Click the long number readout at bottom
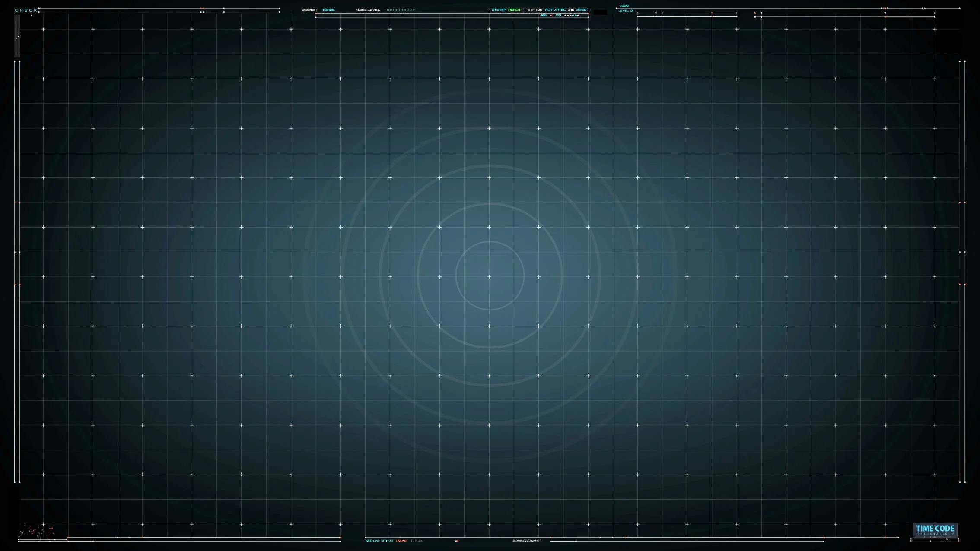 tap(527, 541)
